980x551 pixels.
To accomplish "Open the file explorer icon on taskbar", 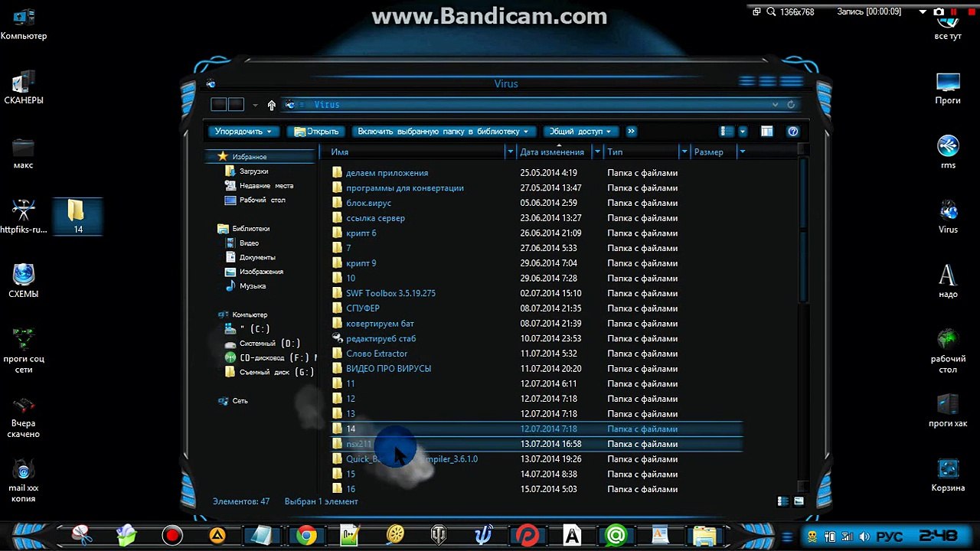I will tap(704, 535).
